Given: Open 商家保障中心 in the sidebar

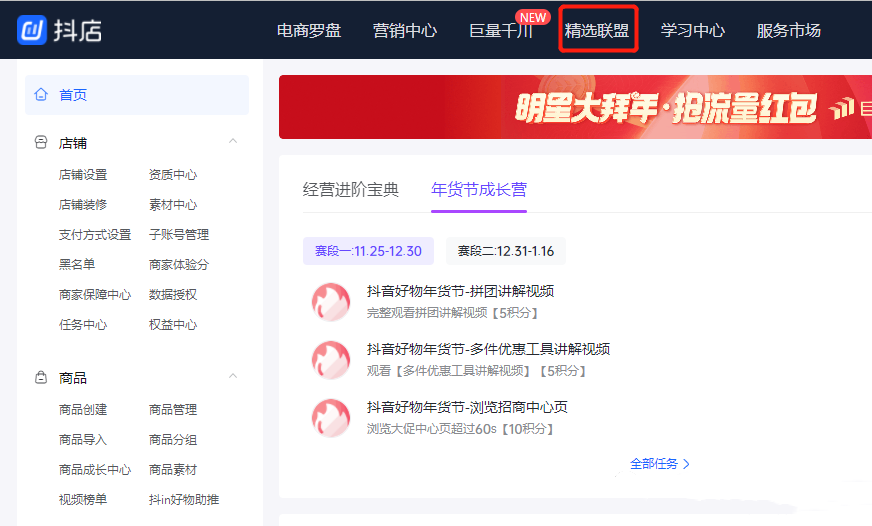Looking at the screenshot, I should [x=95, y=294].
